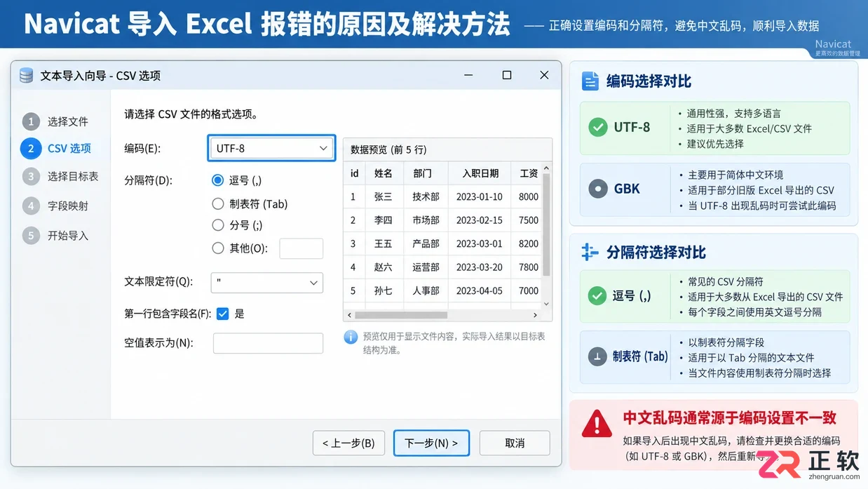The image size is (868, 489).
Task: Click the 孙七 cell
Action: pyautogui.click(x=384, y=290)
